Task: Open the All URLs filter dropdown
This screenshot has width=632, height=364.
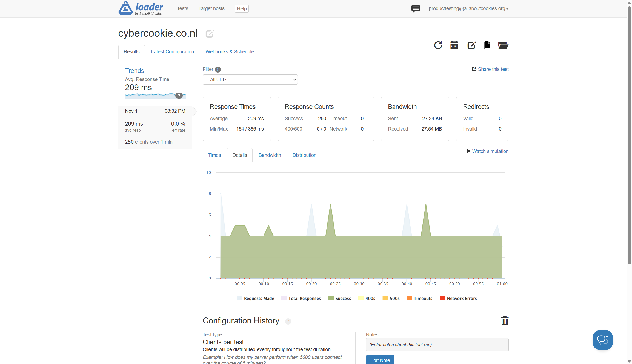Action: [x=250, y=80]
